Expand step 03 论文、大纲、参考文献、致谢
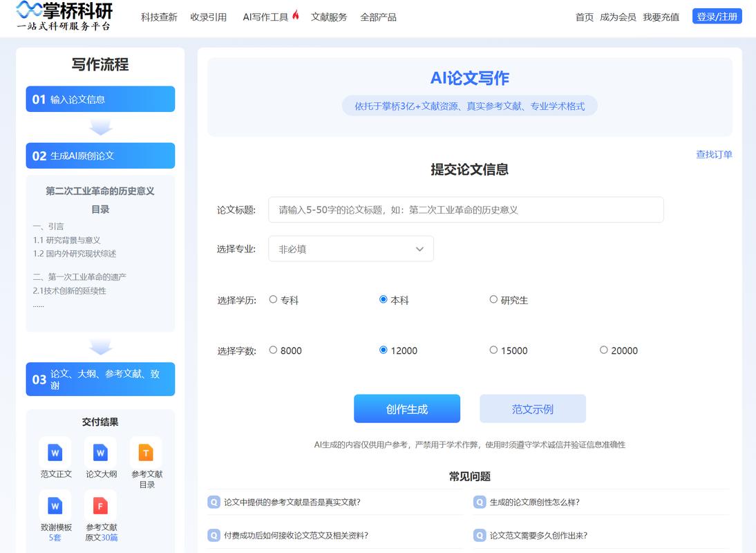Image resolution: width=756 pixels, height=553 pixels. click(100, 379)
